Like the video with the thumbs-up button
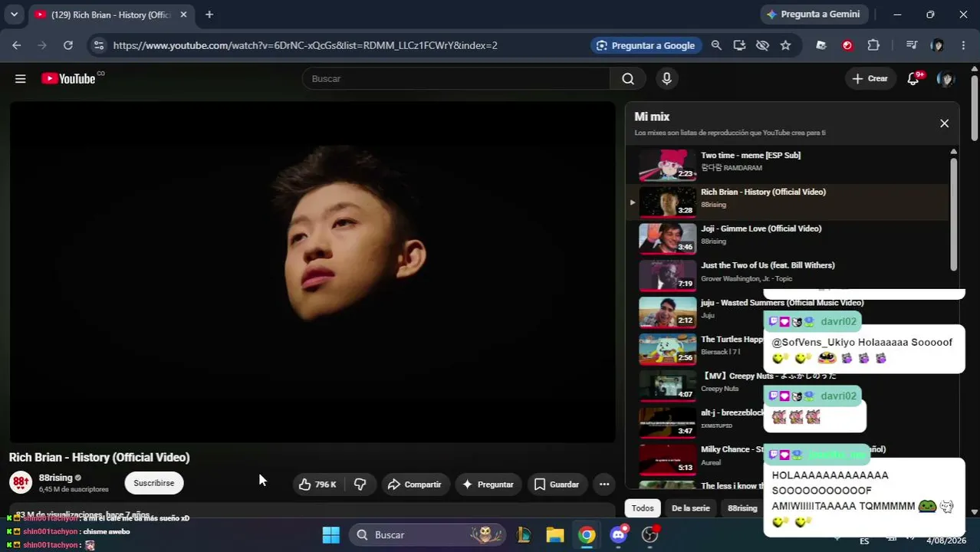980x552 pixels. pyautogui.click(x=317, y=484)
